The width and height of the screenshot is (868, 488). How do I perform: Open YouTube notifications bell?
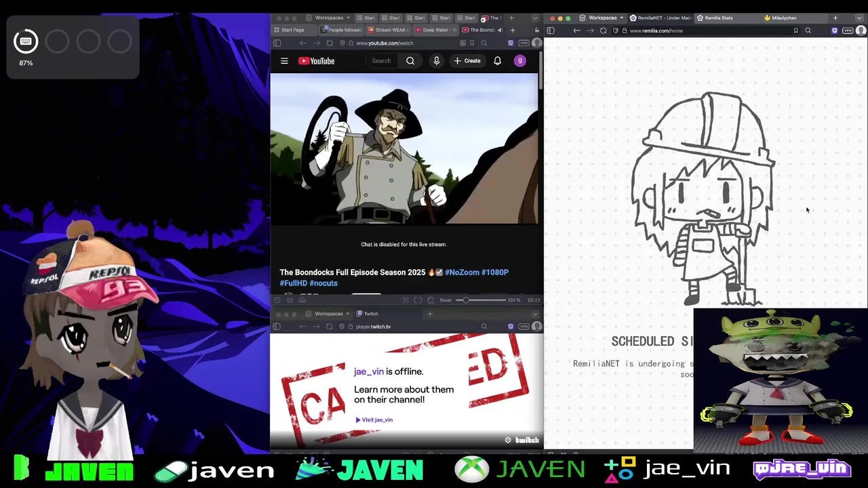497,61
